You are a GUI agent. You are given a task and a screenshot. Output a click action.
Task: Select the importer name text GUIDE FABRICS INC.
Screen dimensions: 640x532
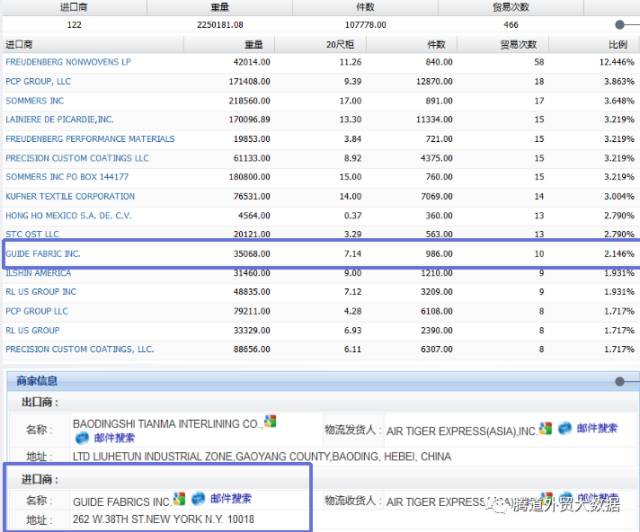point(122,502)
